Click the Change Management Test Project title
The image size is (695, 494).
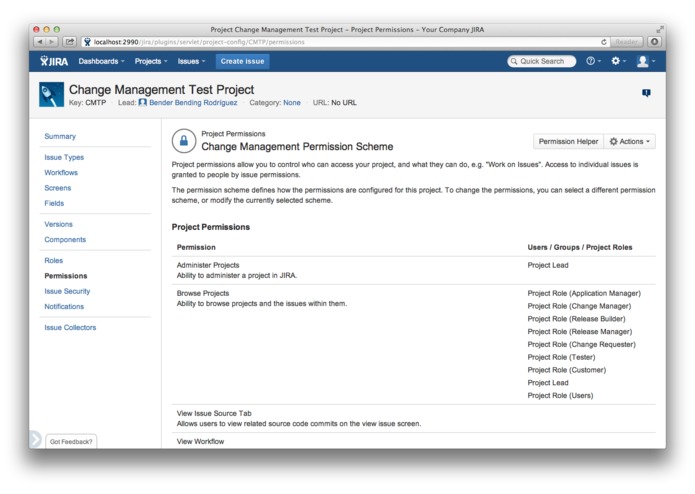[161, 89]
